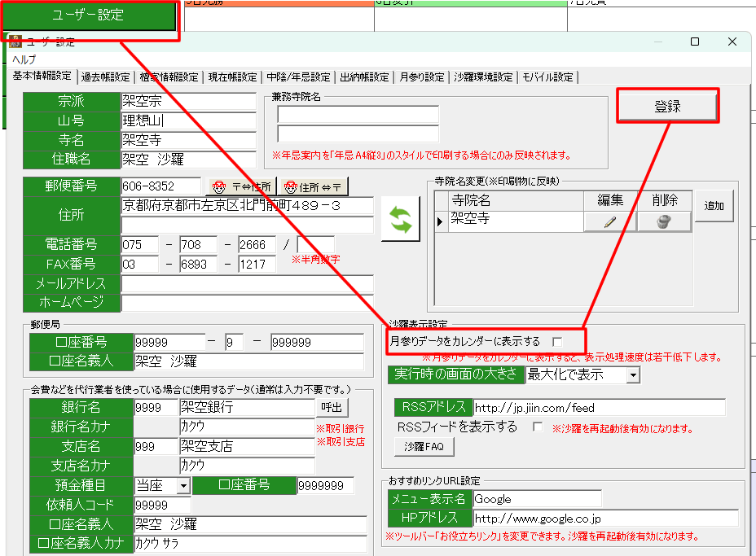The image size is (756, 556).
Task: Click the 呼出 button beside 銀行名
Action: click(x=332, y=408)
